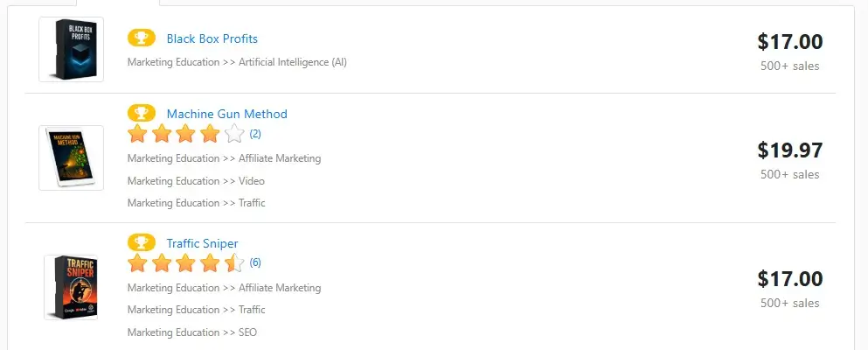Open the (2) reviews for Machine Gun Method
The image size is (868, 350).
point(255,134)
